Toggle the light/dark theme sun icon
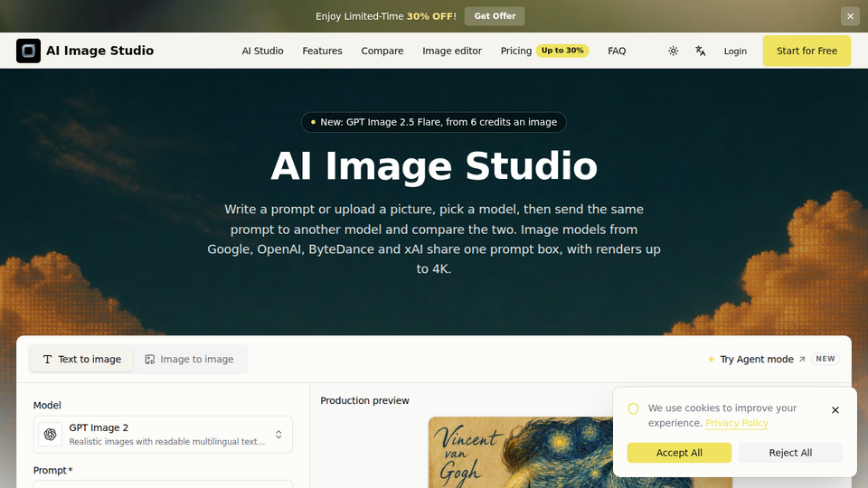This screenshot has height=488, width=868. (x=673, y=51)
